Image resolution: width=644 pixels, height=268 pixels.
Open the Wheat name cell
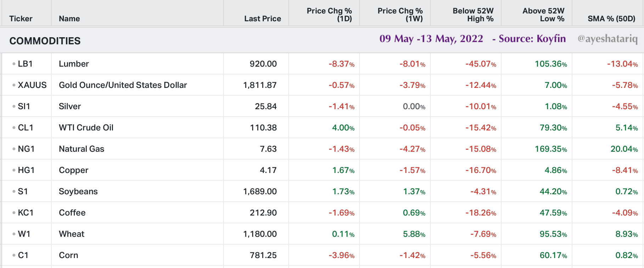[72, 234]
